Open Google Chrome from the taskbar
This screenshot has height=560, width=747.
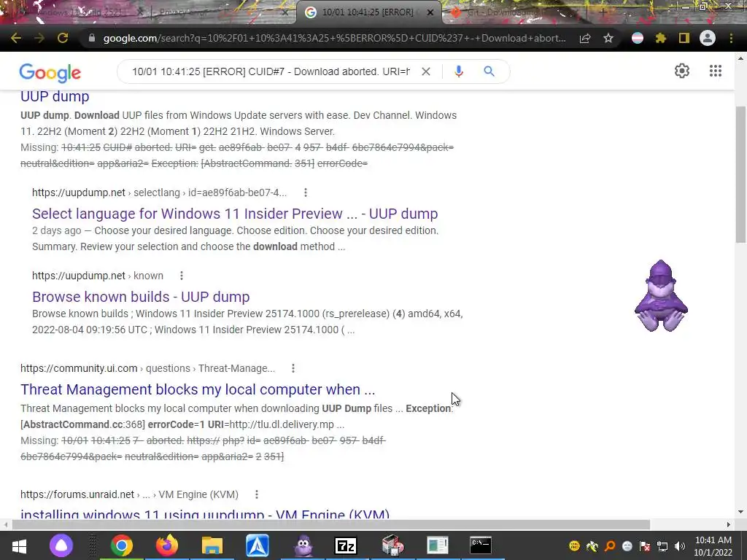point(122,545)
